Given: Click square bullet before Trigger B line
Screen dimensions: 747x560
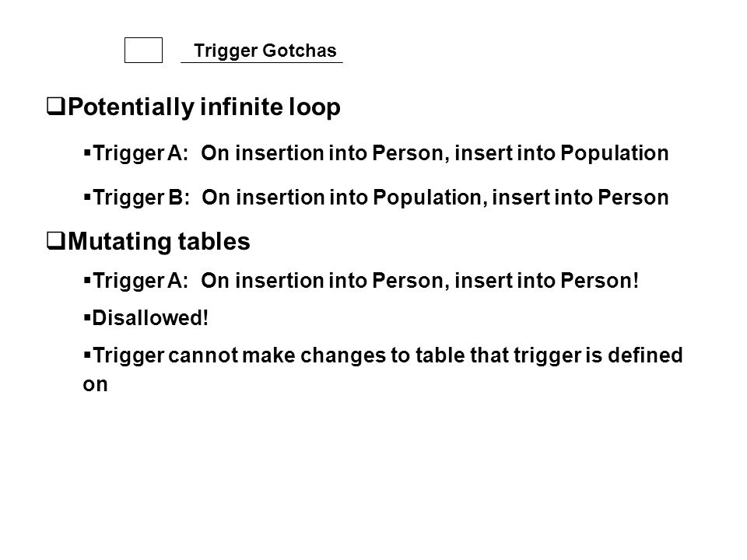Looking at the screenshot, I should 86,197.
